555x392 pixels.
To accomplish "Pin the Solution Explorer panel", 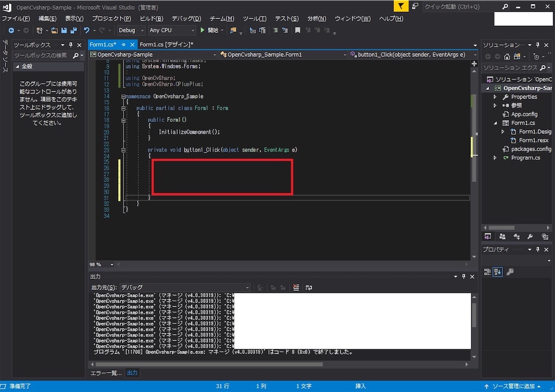I will pos(538,45).
